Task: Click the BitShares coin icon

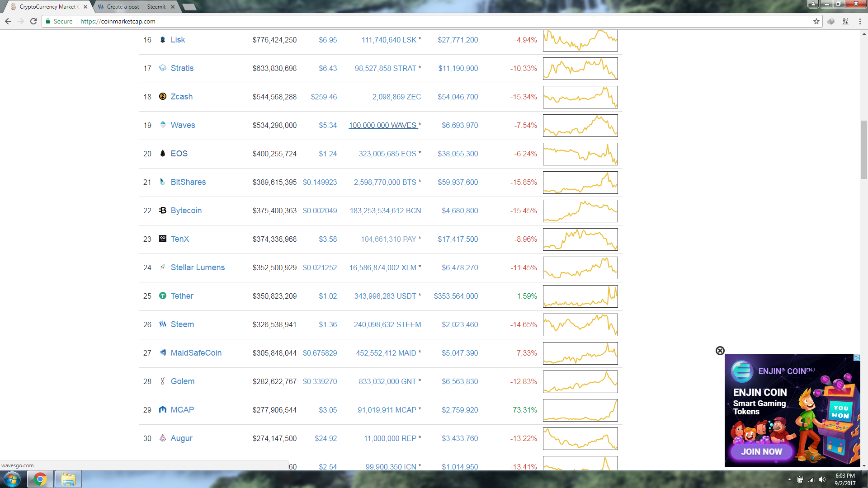Action: coord(163,182)
